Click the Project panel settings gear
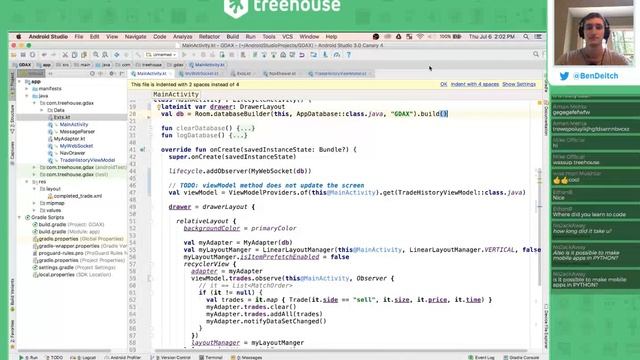Viewport: 640px width, 360px height. pos(111,74)
